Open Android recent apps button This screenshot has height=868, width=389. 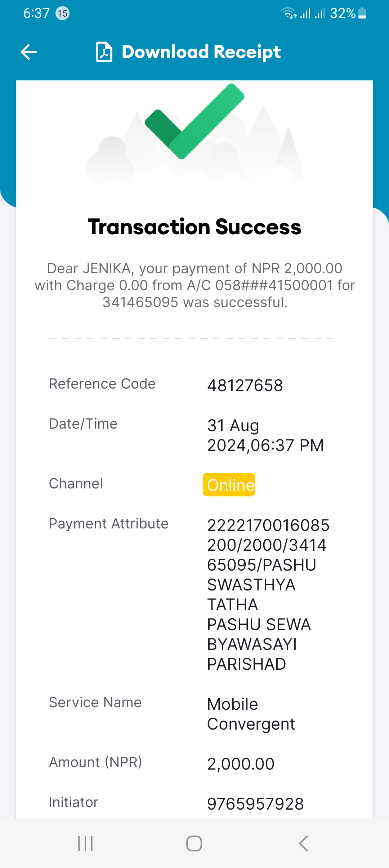85,843
